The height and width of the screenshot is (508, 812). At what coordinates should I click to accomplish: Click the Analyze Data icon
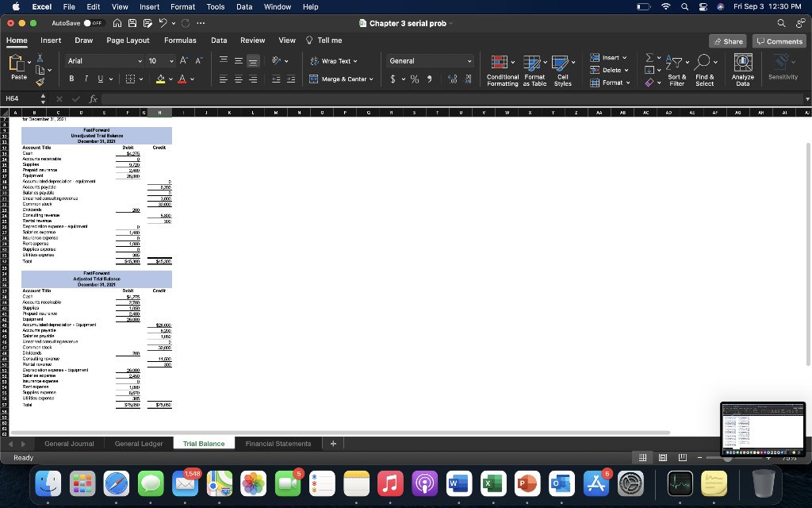743,62
